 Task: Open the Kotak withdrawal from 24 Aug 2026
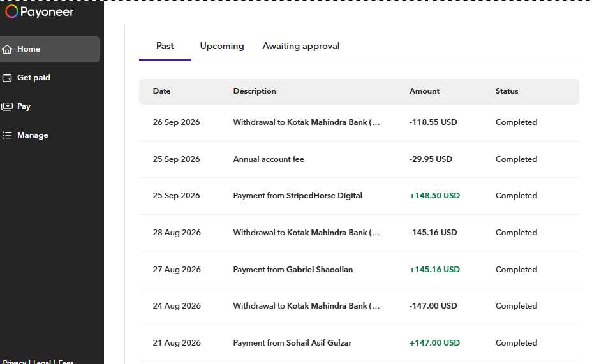306,305
